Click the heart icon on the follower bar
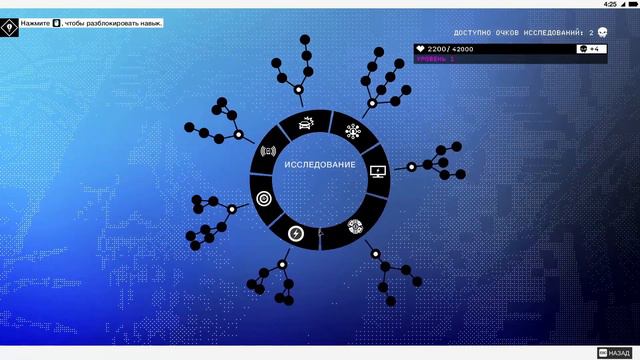 point(420,49)
